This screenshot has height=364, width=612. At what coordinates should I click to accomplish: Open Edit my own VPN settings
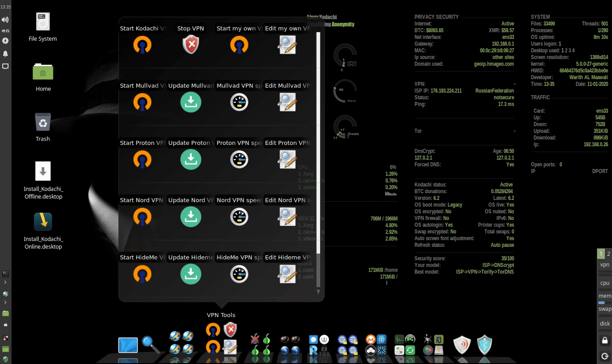287,45
